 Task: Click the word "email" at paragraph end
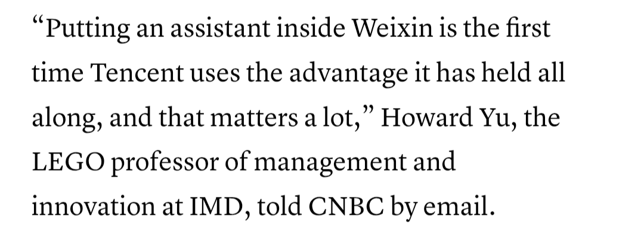pos(456,206)
